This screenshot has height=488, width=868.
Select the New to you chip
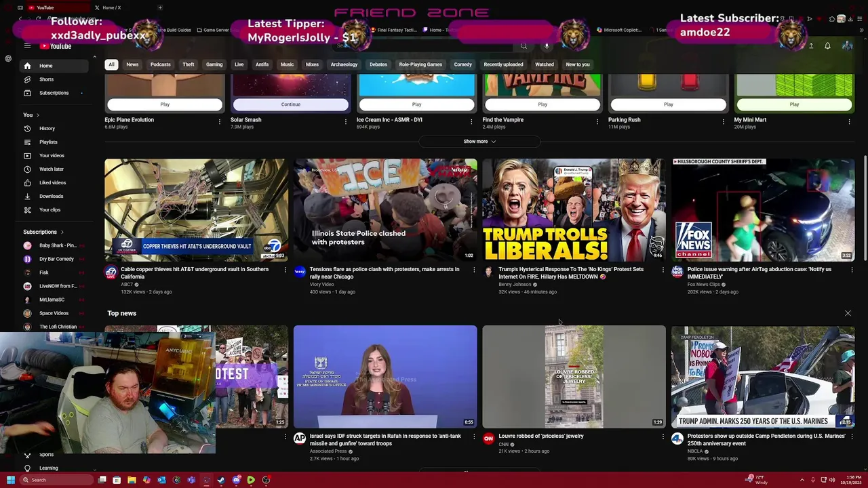(x=578, y=64)
